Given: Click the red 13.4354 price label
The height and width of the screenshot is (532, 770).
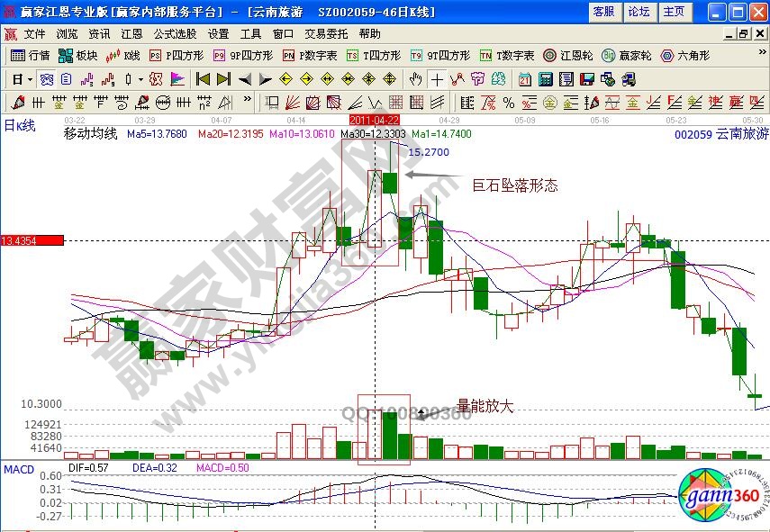Looking at the screenshot, I should [32, 240].
